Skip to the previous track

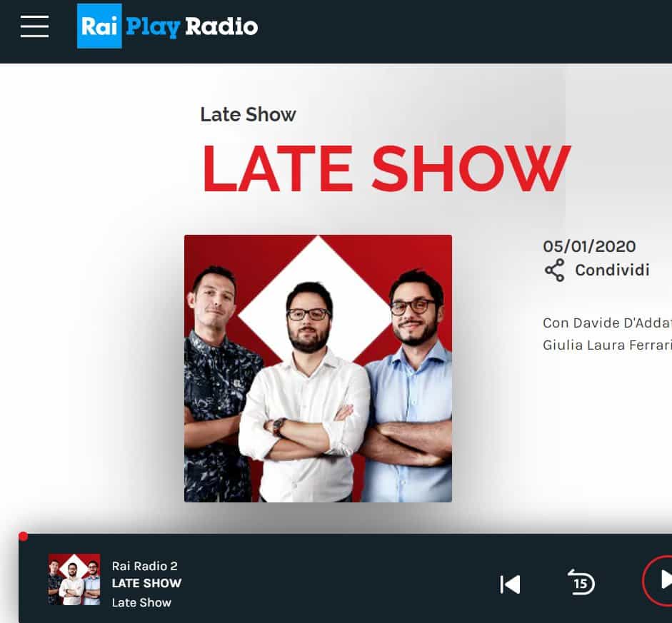(x=510, y=584)
